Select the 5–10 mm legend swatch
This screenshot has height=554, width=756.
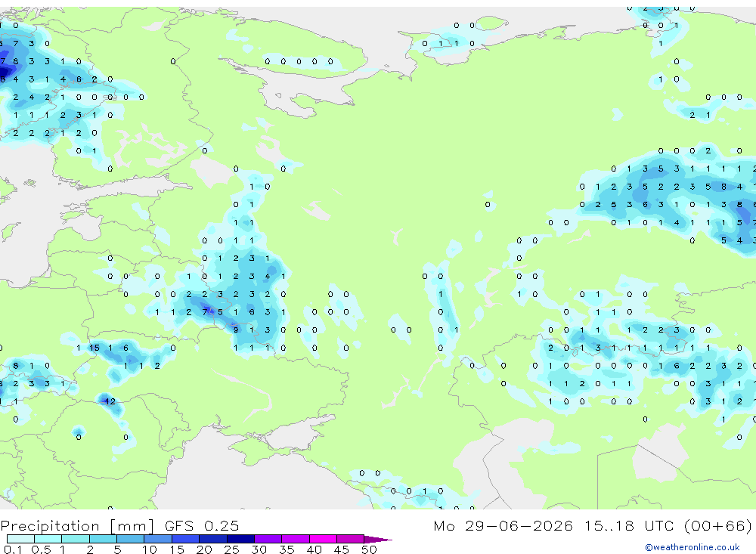(x=130, y=539)
